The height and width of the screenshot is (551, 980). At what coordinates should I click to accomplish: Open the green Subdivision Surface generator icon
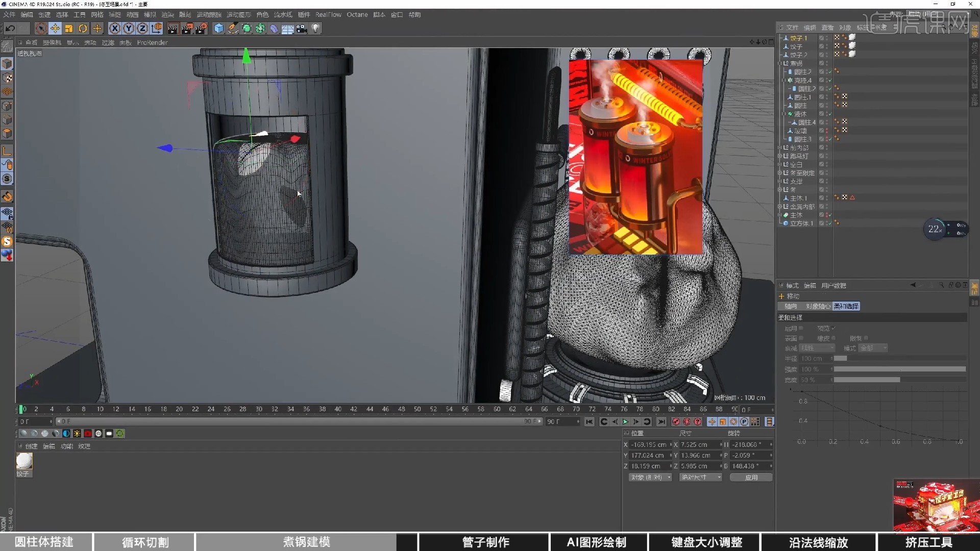[247, 29]
